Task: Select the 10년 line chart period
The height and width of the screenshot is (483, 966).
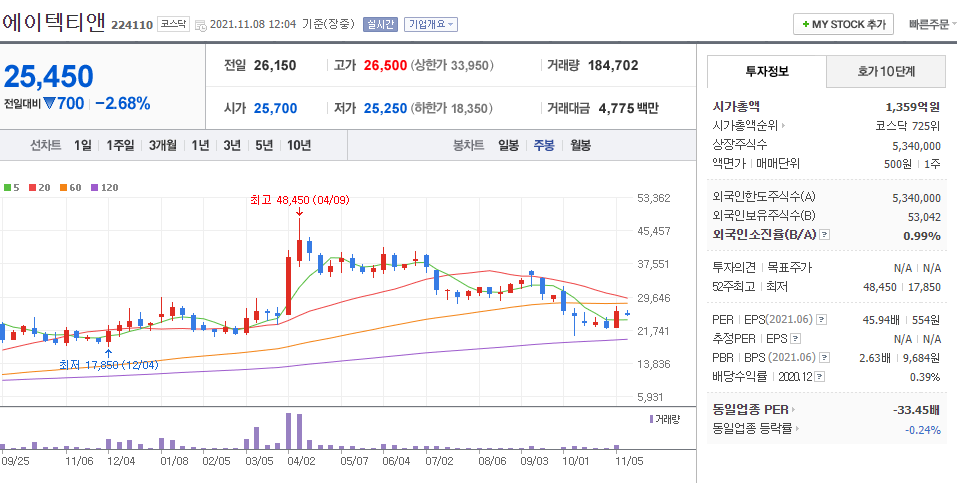Action: pyautogui.click(x=299, y=145)
